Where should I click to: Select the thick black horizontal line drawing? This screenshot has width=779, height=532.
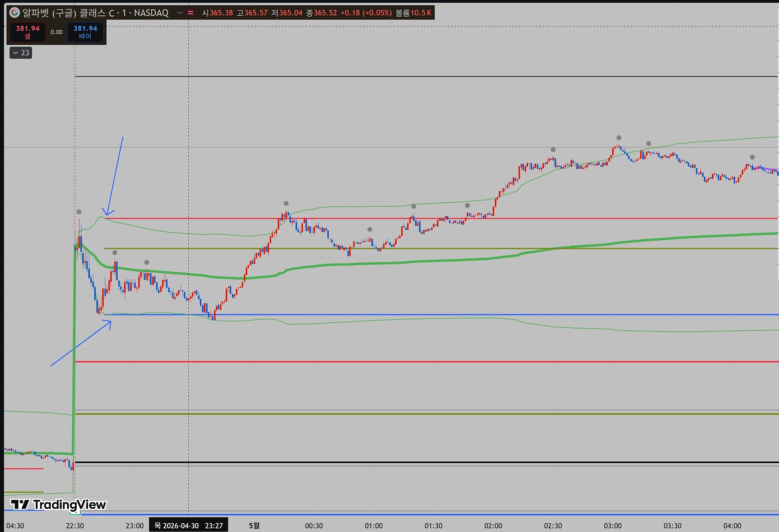click(x=426, y=462)
